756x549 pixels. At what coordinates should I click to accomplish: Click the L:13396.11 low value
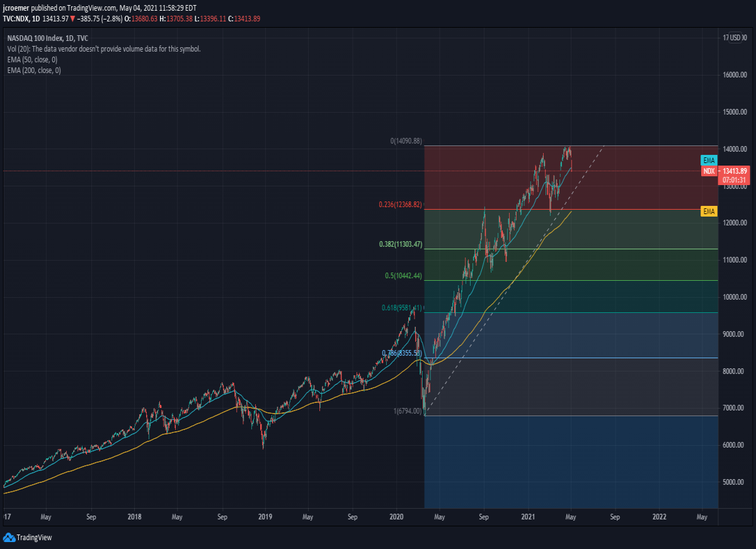pyautogui.click(x=210, y=19)
